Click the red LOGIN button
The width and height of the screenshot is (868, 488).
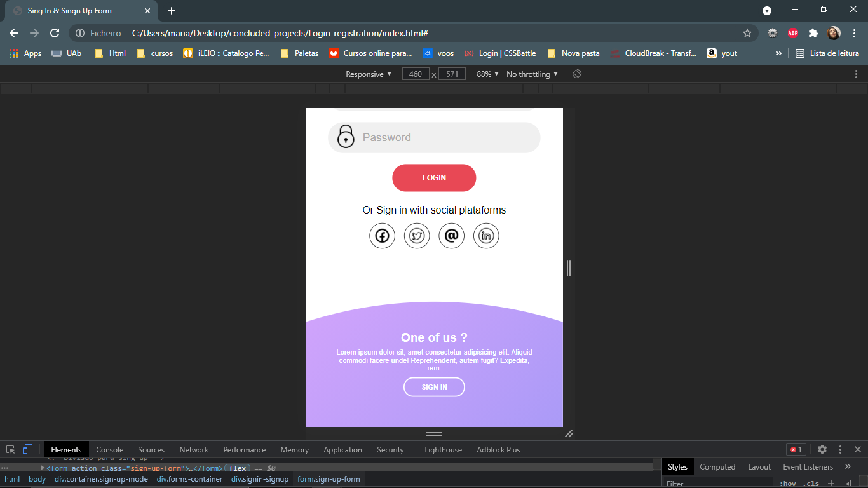434,178
